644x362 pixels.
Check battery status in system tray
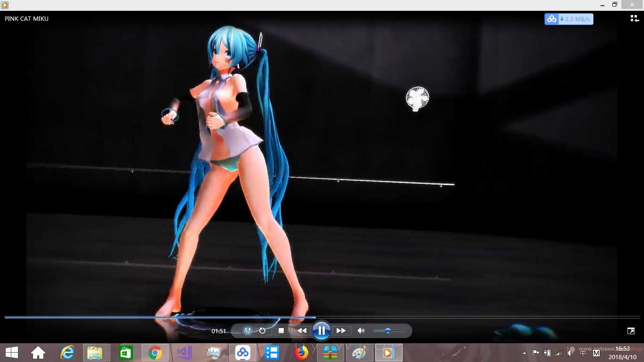tap(547, 353)
